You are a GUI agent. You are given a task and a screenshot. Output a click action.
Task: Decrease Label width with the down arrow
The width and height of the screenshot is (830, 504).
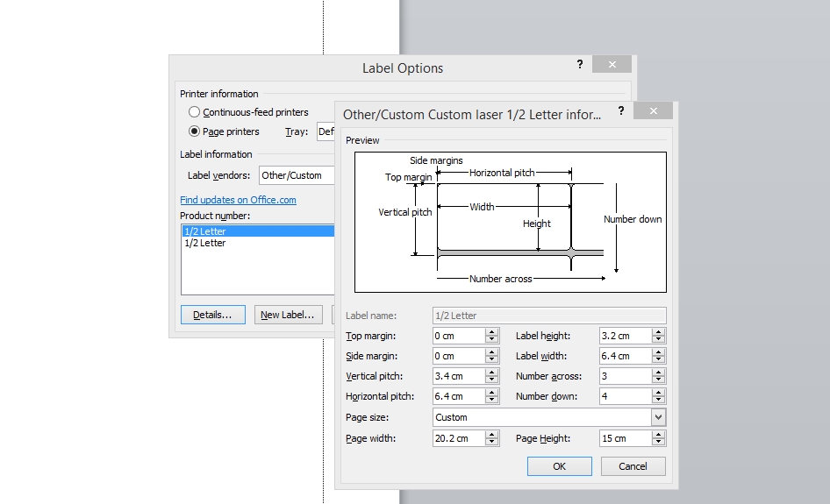[x=659, y=359]
